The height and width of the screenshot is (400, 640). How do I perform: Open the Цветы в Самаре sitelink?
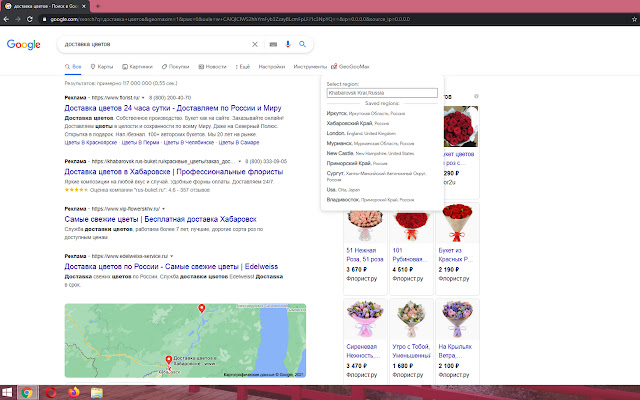(239, 142)
